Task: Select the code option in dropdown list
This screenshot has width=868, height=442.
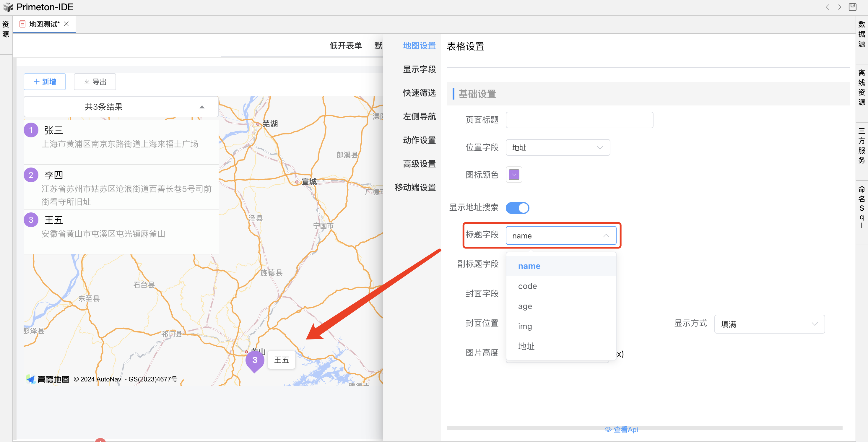Action: coord(527,286)
